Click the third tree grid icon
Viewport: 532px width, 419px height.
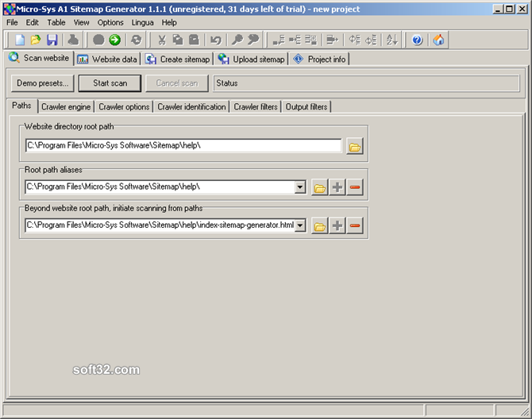click(310, 40)
